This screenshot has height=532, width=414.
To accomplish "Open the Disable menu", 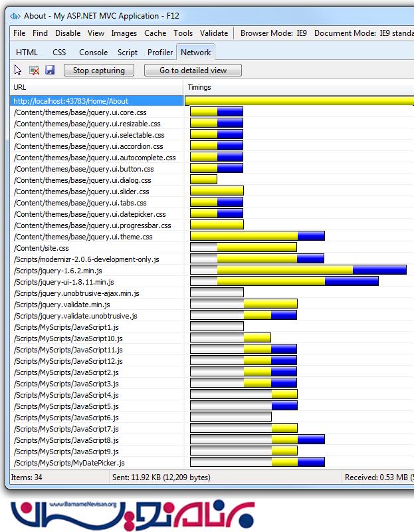I will click(68, 33).
